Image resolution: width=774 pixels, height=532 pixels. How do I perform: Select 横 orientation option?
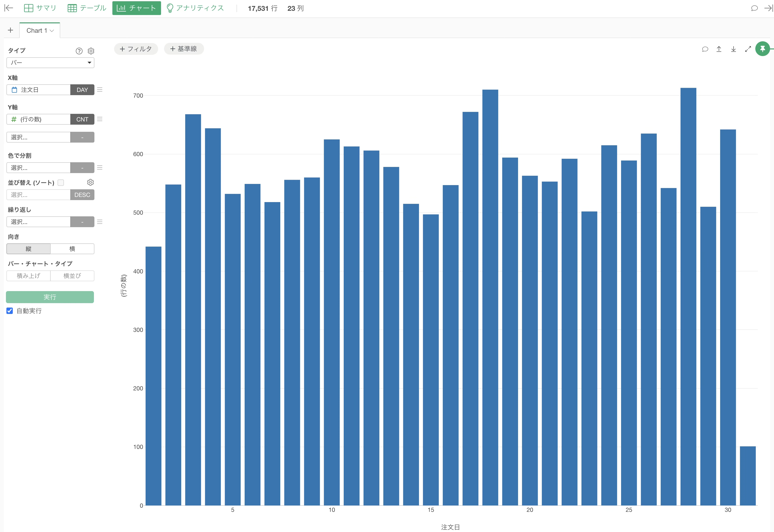click(x=72, y=249)
